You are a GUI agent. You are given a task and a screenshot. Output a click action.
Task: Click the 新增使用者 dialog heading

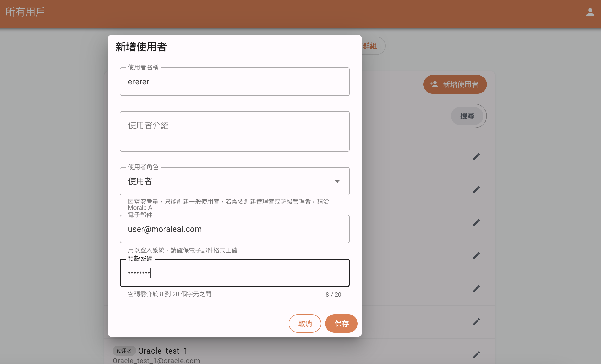[141, 47]
